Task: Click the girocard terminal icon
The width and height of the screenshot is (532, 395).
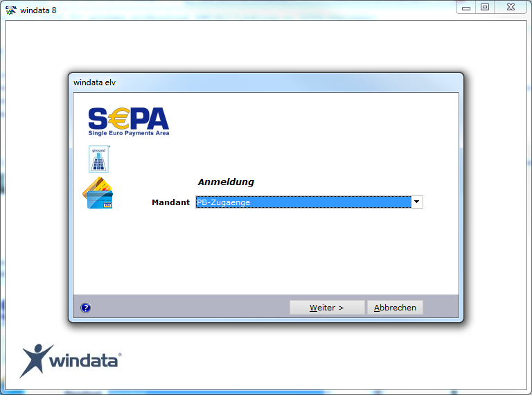Action: (x=99, y=159)
